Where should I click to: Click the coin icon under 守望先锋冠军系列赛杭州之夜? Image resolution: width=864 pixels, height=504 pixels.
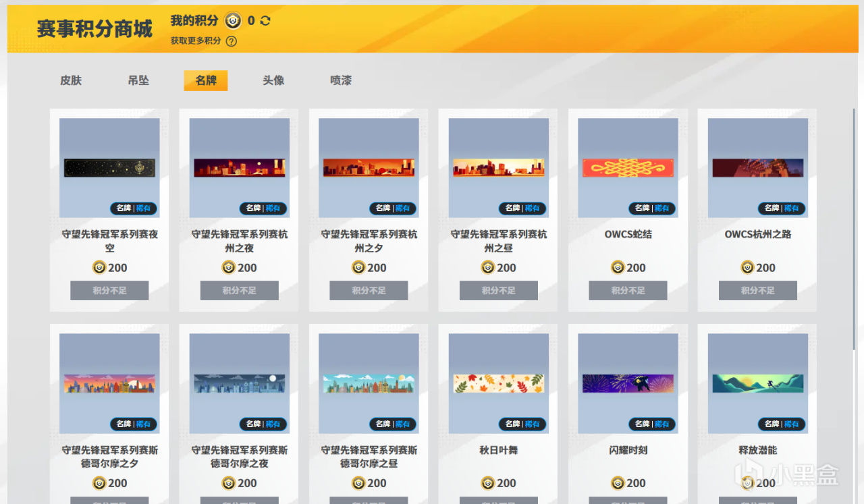[x=229, y=268]
